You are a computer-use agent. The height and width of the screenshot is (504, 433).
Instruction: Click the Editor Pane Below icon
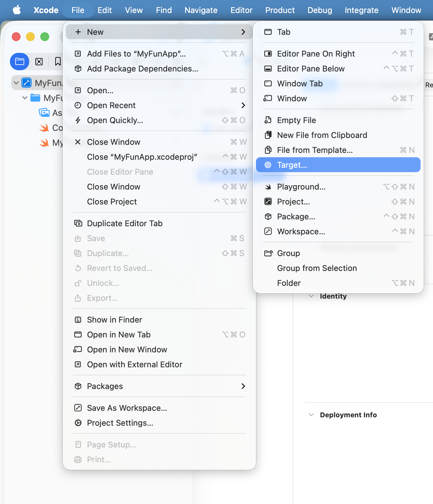(268, 69)
